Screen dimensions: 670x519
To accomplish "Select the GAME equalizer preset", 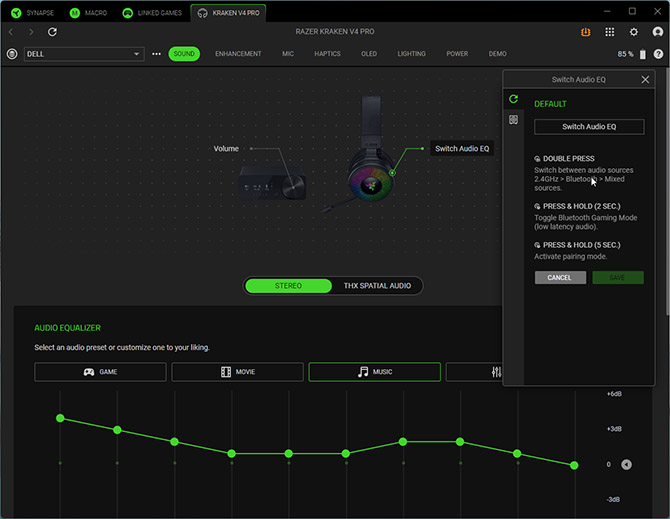I will click(x=100, y=372).
